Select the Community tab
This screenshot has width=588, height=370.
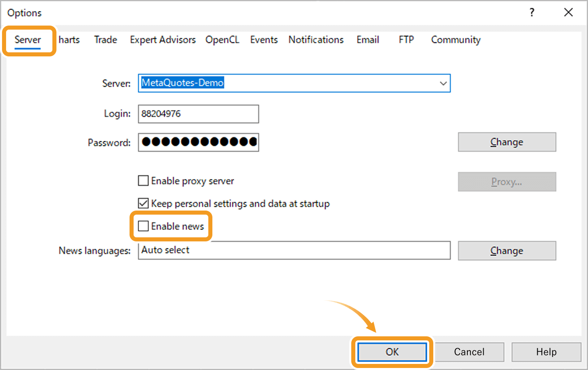[456, 40]
